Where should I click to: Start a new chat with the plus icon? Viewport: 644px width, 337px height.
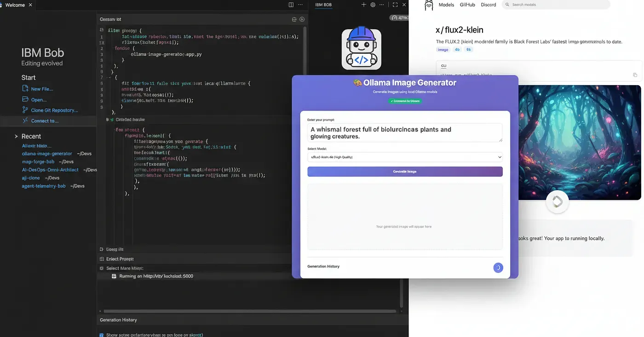tap(364, 5)
